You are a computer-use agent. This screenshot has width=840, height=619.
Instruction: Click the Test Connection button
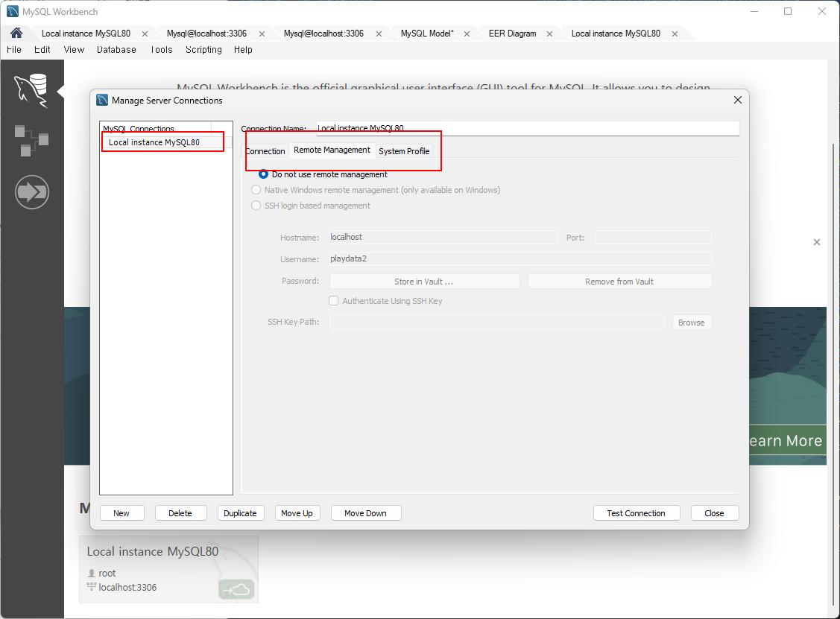click(x=637, y=513)
